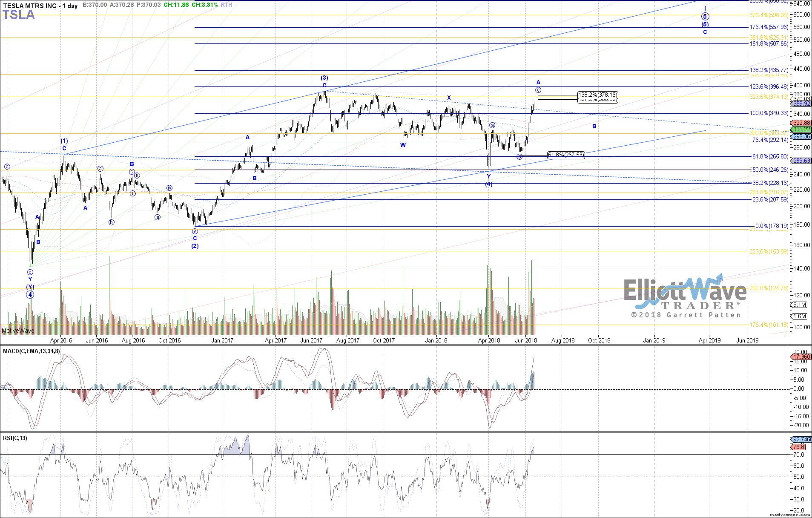Click the Apr-2019 time axis label
The height and width of the screenshot is (518, 812).
[709, 340]
